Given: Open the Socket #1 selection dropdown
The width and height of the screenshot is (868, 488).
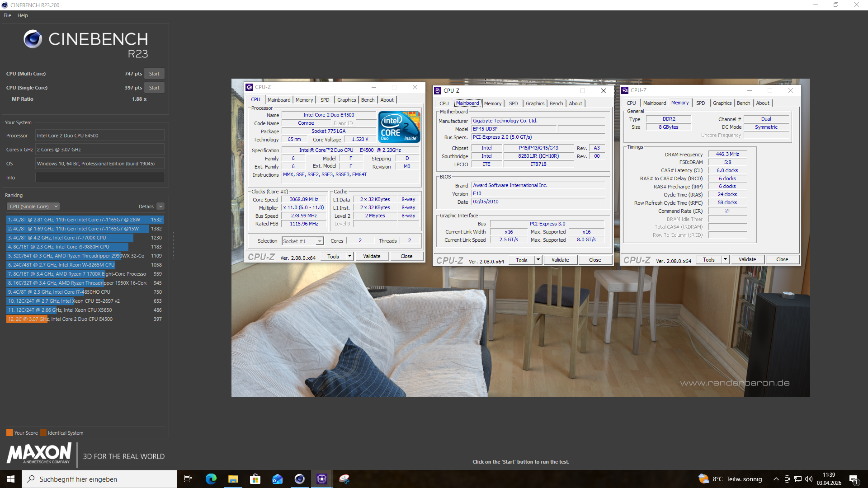Looking at the screenshot, I should pos(320,241).
